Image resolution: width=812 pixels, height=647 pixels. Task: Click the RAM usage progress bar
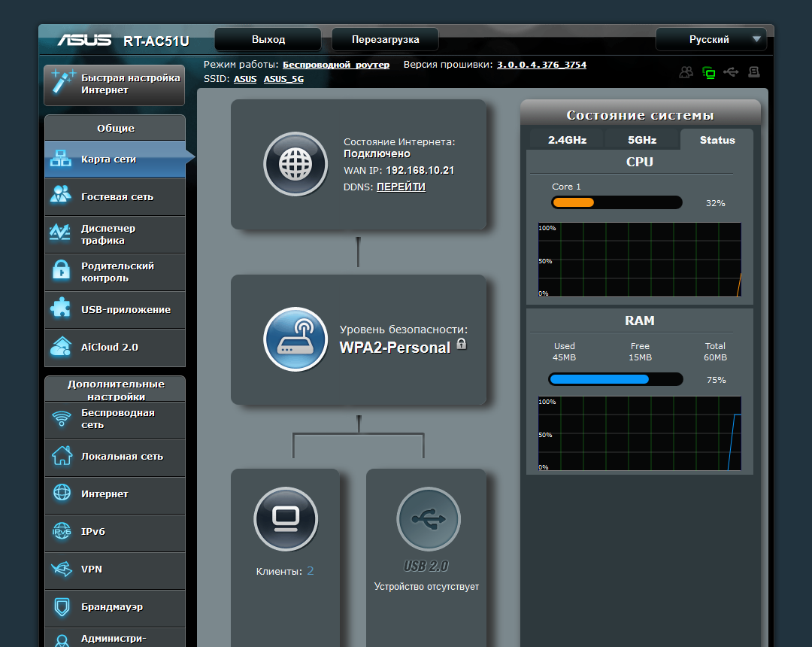pyautogui.click(x=615, y=379)
